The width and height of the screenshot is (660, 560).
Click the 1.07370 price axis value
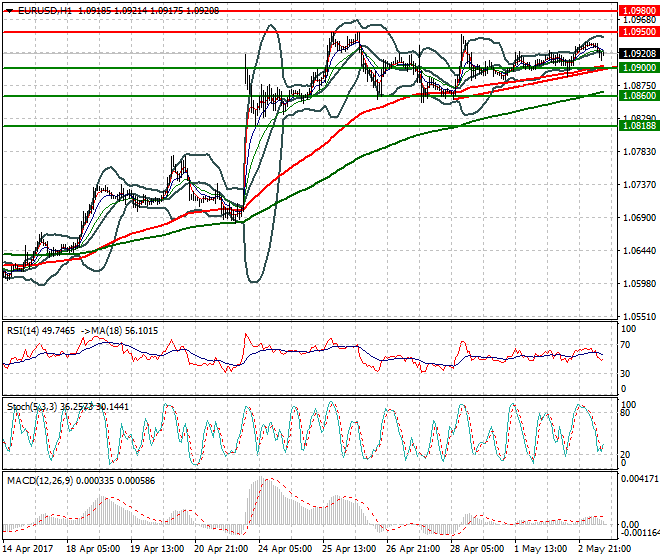pos(639,184)
